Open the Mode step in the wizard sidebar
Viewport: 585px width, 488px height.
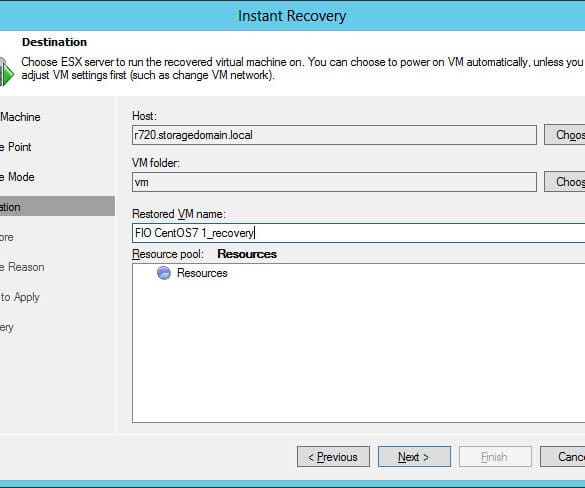click(17, 177)
